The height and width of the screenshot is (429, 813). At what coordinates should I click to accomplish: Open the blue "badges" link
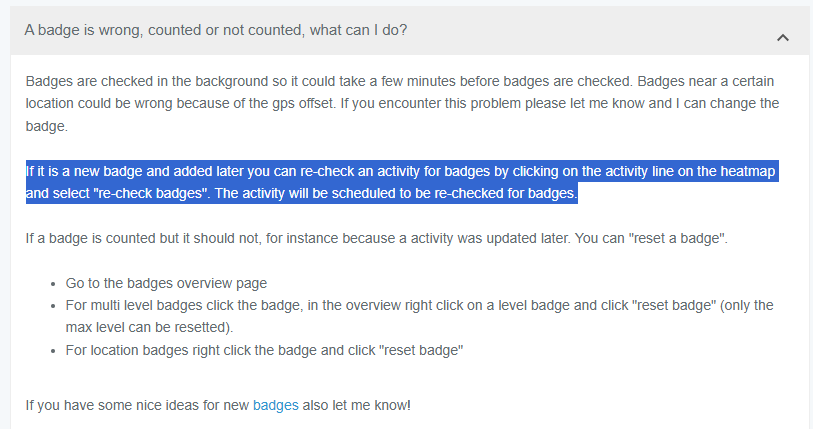[275, 405]
